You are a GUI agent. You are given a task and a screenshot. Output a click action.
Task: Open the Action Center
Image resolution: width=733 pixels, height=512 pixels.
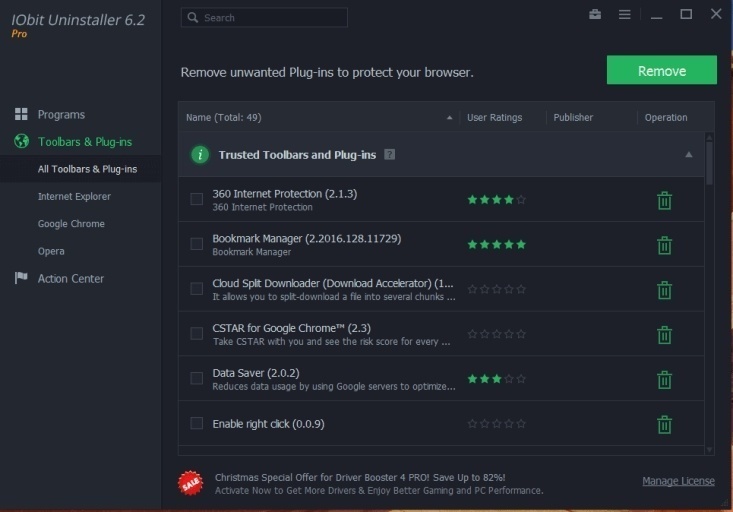71,279
